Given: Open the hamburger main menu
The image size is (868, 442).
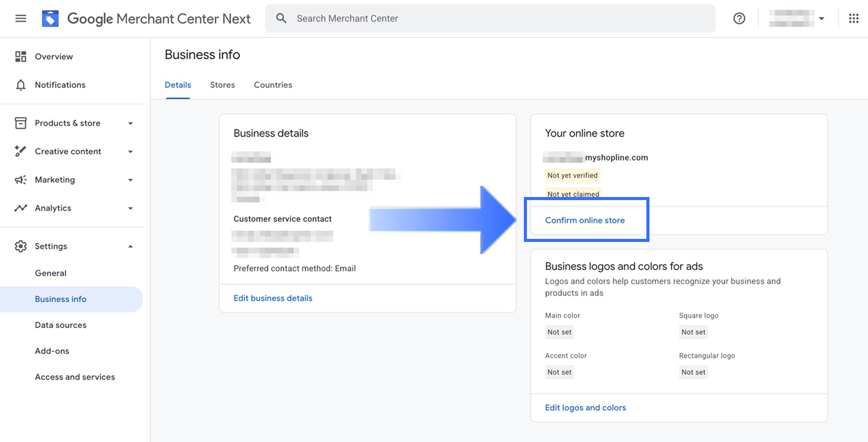Looking at the screenshot, I should point(20,18).
